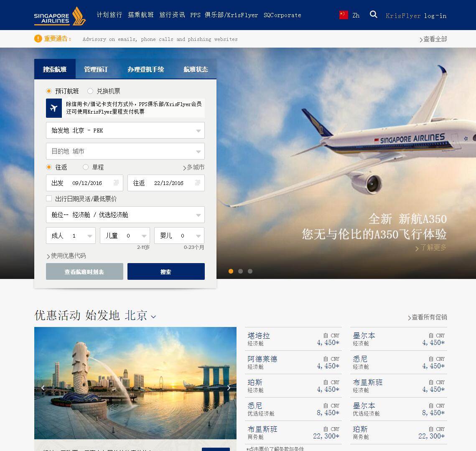Choose 往返 round trip option
This screenshot has width=476, height=451.
[49, 167]
